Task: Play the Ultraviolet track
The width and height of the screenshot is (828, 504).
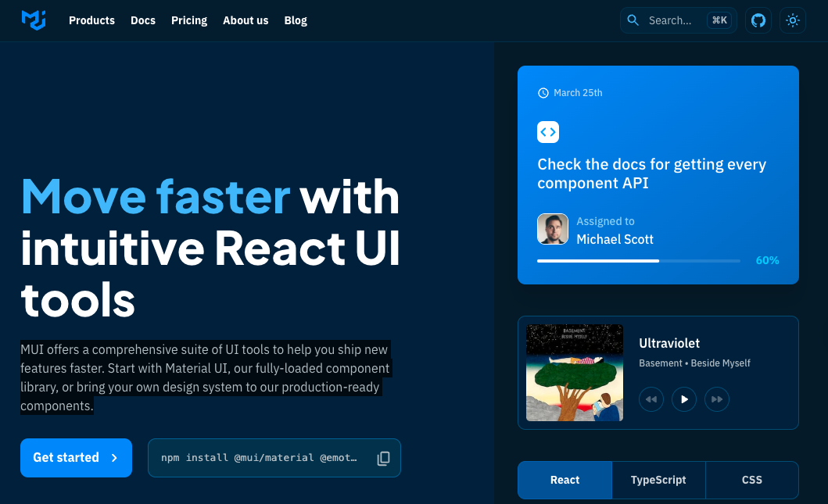Action: 684,399
